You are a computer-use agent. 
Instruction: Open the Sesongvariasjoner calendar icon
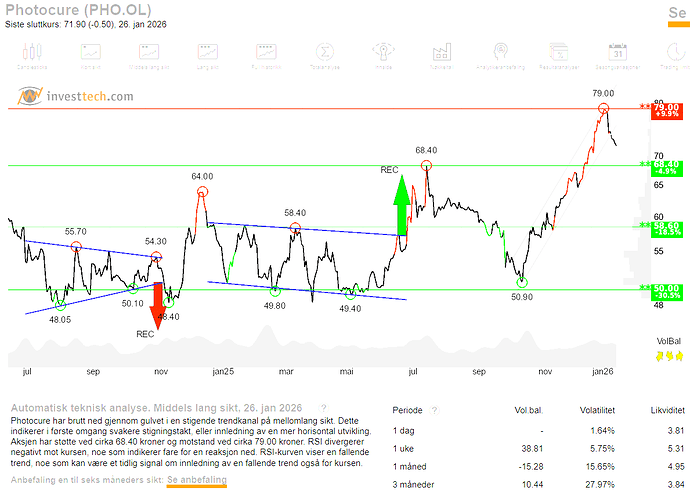tap(617, 53)
